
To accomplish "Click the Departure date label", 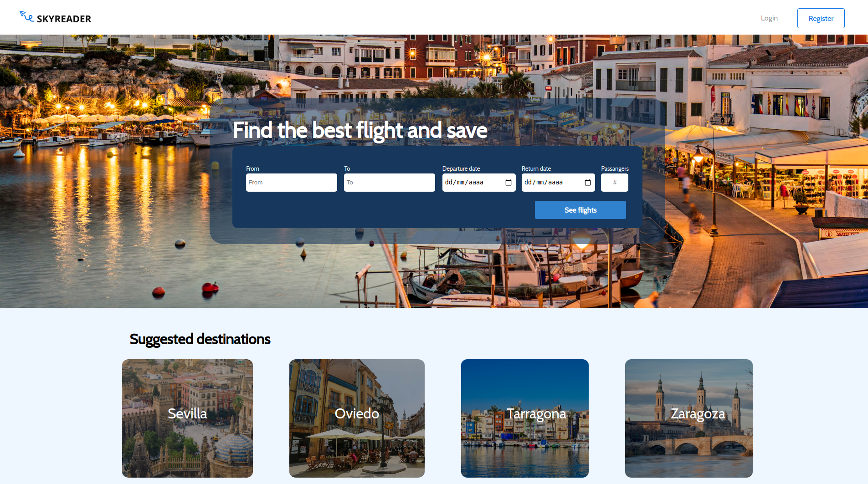I will (x=461, y=168).
